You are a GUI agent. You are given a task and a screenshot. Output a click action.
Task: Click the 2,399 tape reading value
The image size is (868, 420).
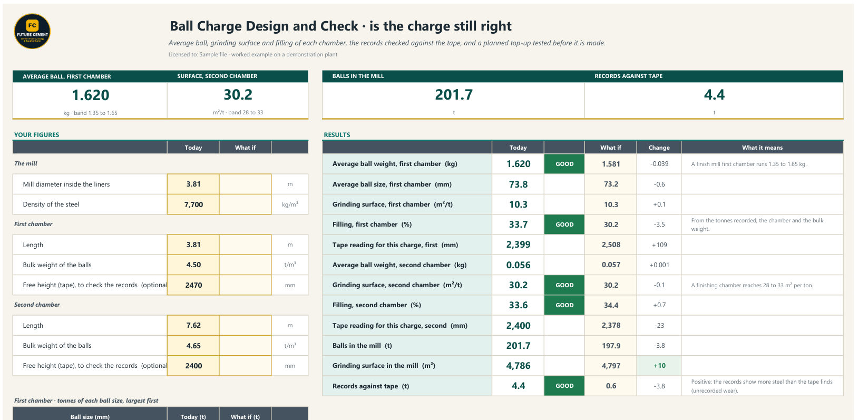(518, 245)
